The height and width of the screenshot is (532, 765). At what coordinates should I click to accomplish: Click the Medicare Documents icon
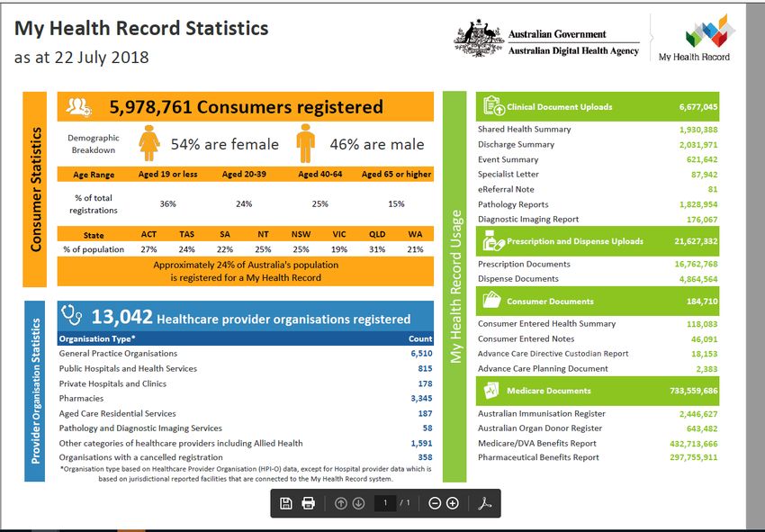pyautogui.click(x=491, y=391)
